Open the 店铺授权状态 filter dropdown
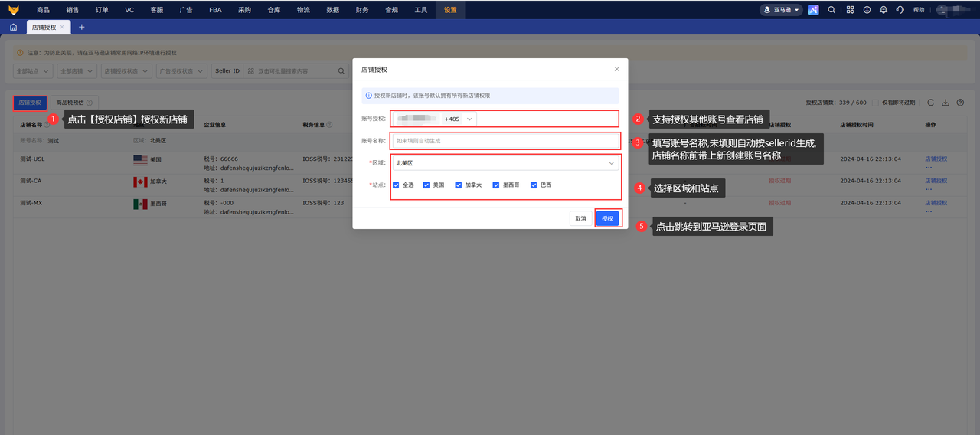 126,71
